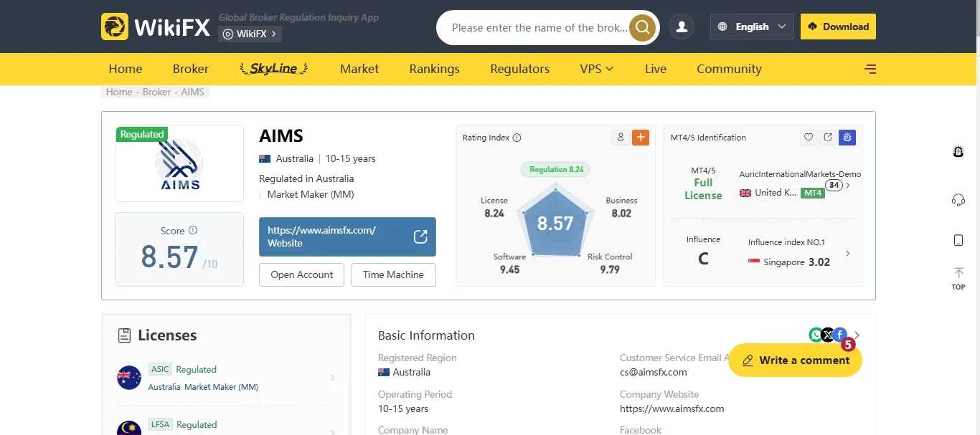Expand Influence index Singapore chevron

[x=848, y=254]
